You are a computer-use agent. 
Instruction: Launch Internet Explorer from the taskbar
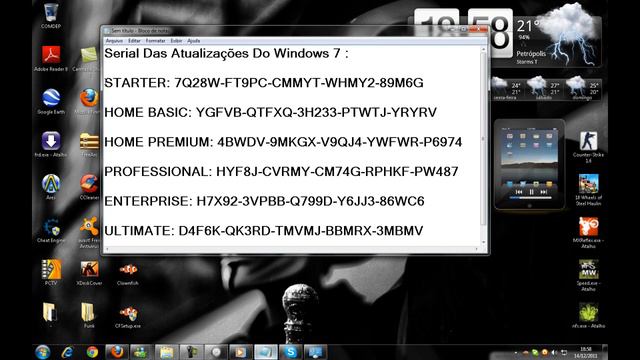(x=67, y=352)
